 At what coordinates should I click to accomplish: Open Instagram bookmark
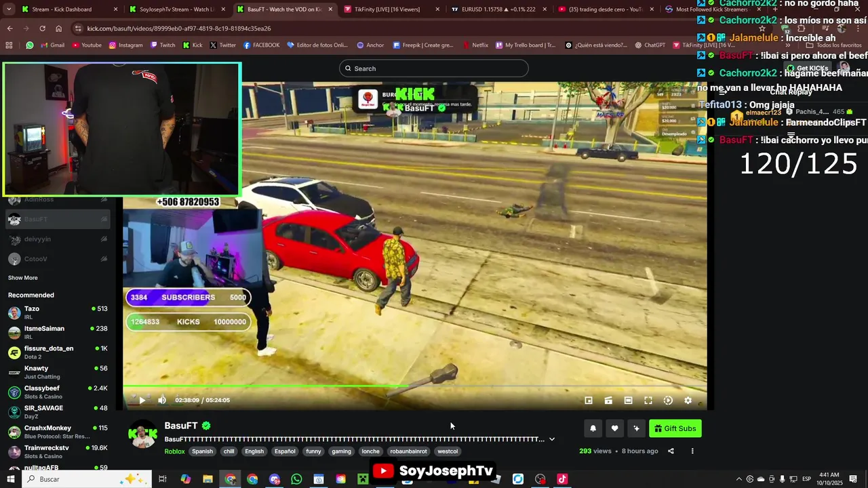[125, 45]
